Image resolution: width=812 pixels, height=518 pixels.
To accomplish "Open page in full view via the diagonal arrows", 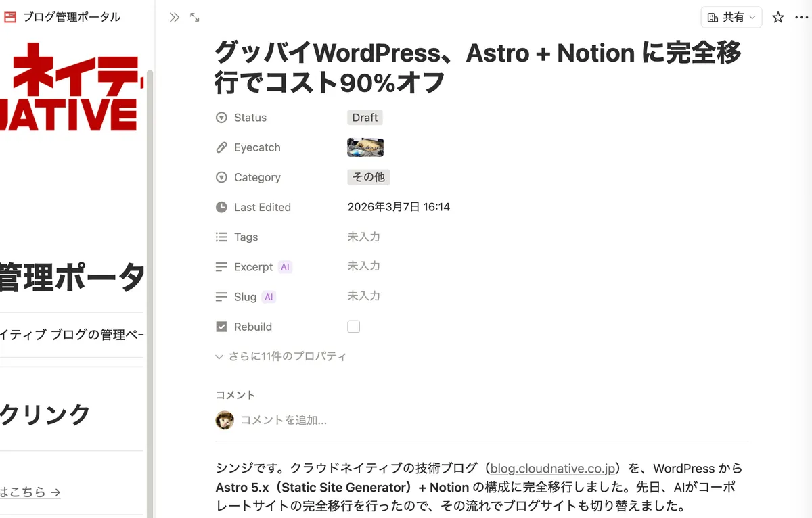I will (x=195, y=18).
